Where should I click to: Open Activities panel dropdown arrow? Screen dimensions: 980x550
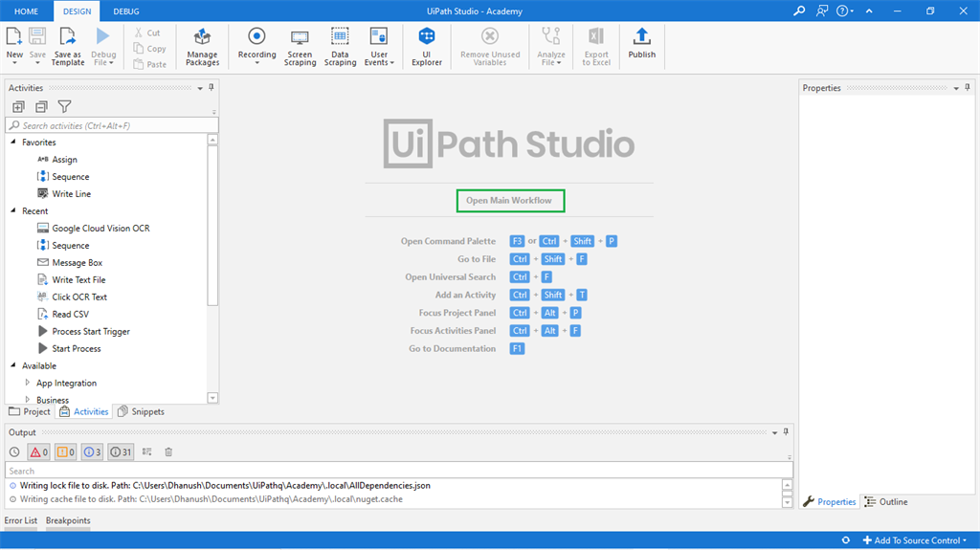click(200, 88)
